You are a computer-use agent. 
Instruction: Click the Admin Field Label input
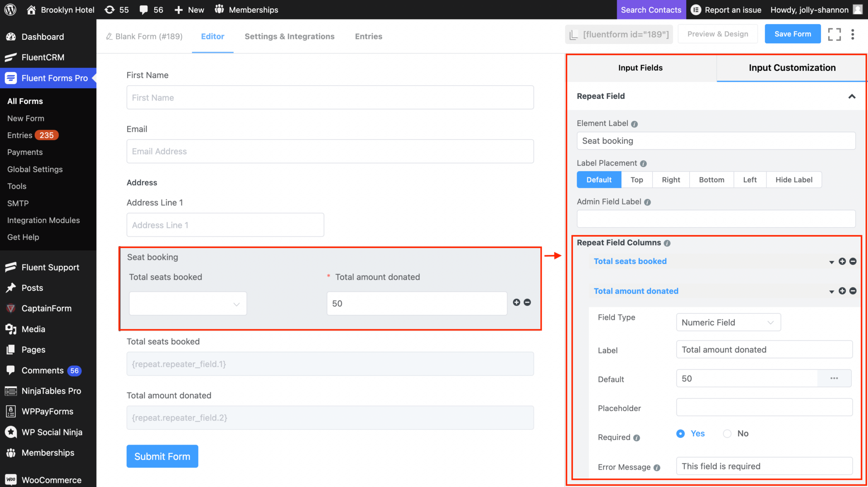(716, 219)
